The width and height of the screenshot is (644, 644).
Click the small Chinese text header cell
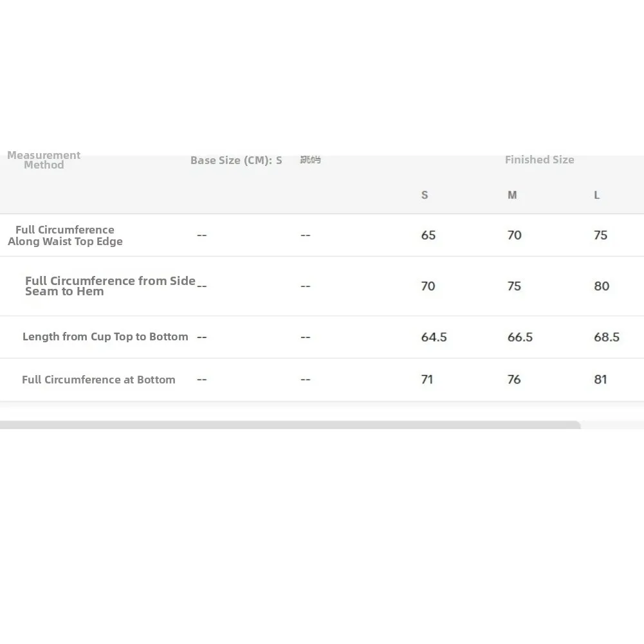310,160
